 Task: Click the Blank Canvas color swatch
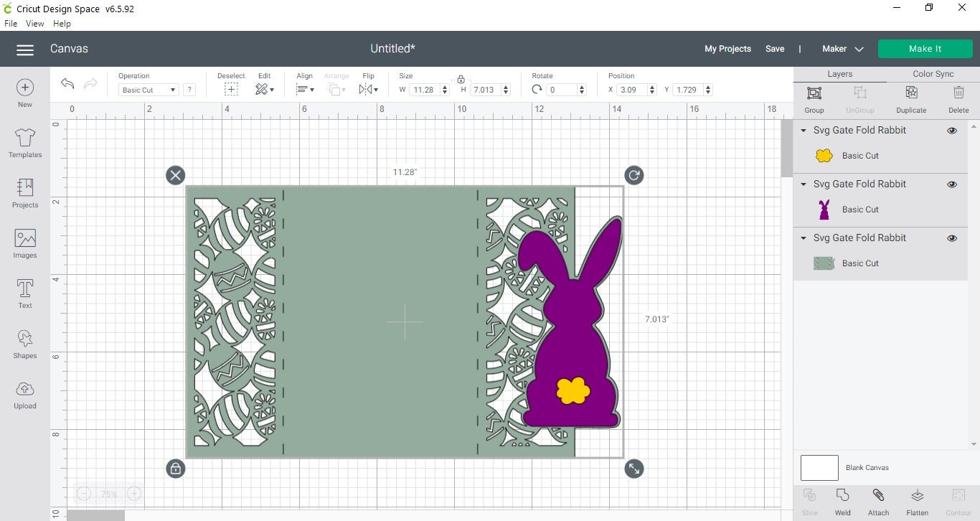819,468
